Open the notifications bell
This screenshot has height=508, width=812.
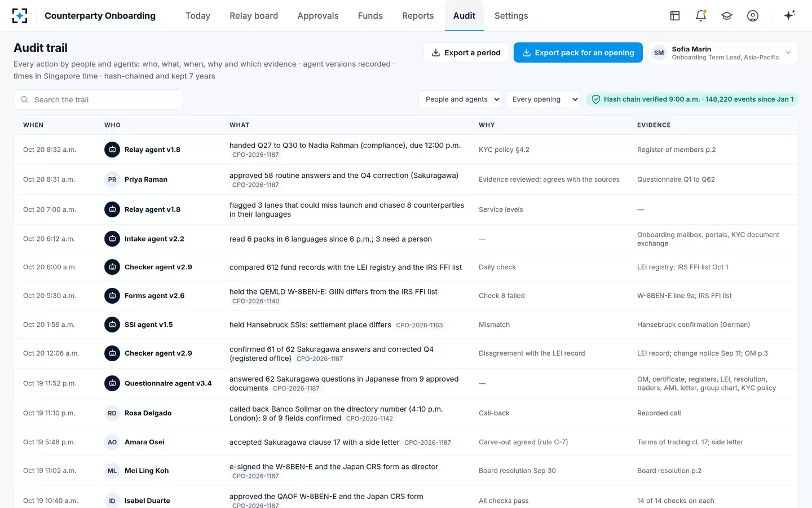(x=701, y=16)
